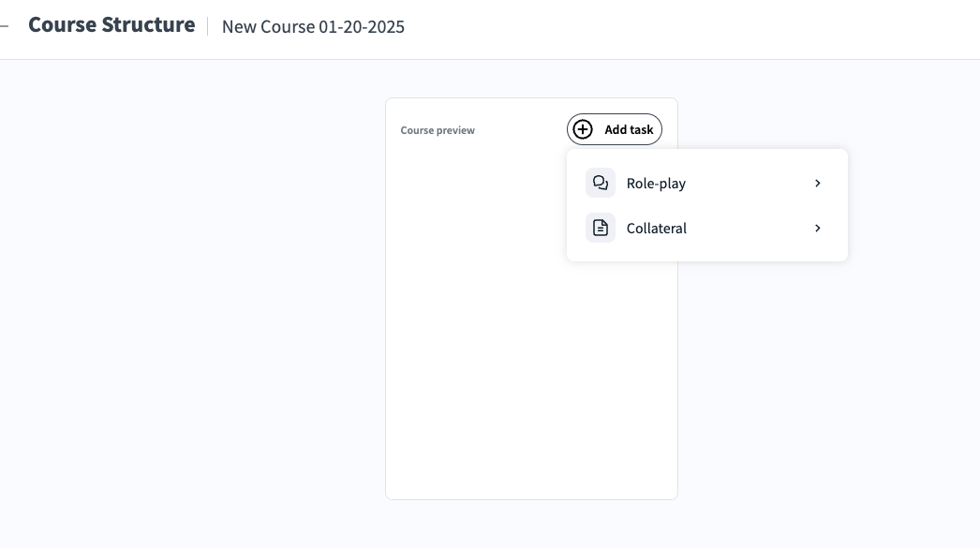
Task: Click the plus circle icon in Add task
Action: coord(583,129)
